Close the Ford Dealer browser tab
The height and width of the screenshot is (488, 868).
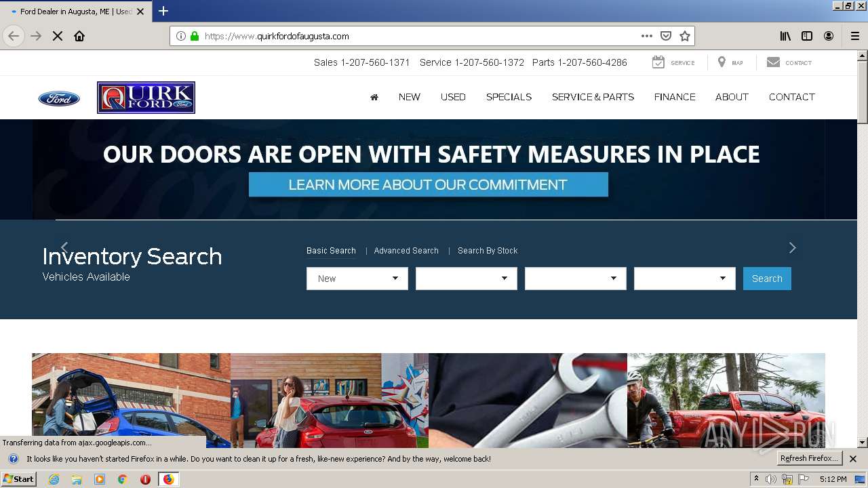[140, 12]
